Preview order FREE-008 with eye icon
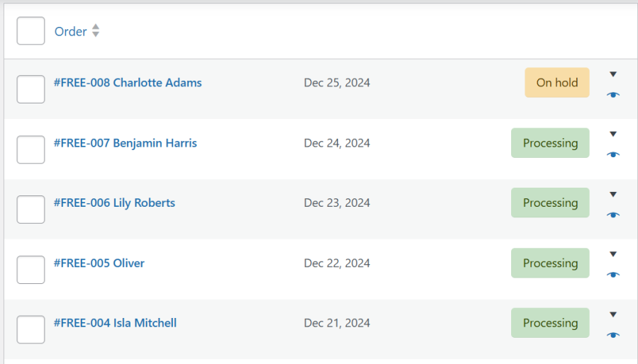This screenshot has width=638, height=364. click(613, 95)
